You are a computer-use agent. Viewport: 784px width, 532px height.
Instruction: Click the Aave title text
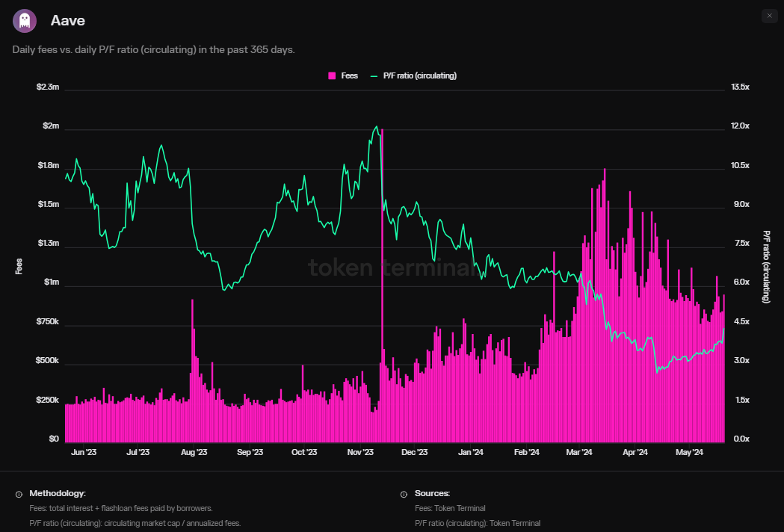point(68,20)
